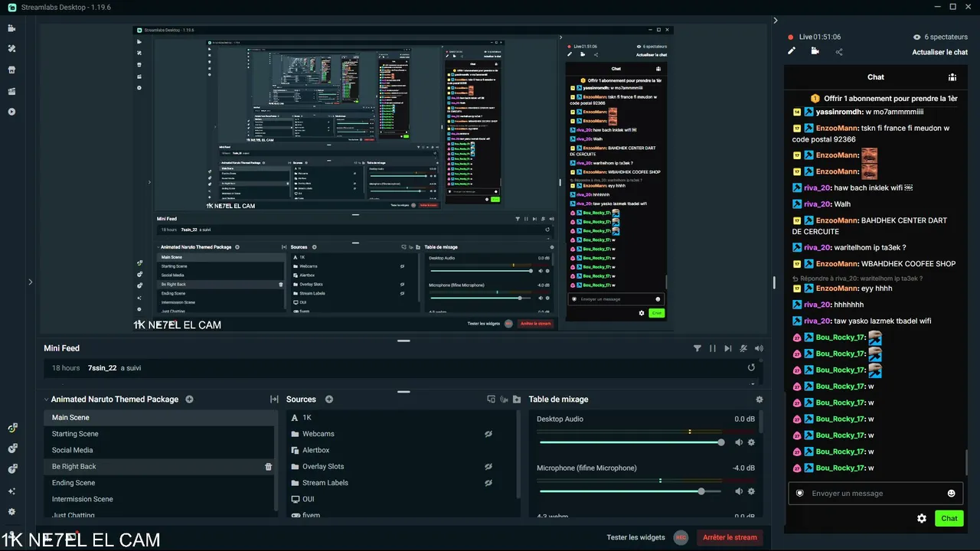This screenshot has height=551, width=980.
Task: Open the Themes wand icon in the sidebar
Action: [x=11, y=49]
